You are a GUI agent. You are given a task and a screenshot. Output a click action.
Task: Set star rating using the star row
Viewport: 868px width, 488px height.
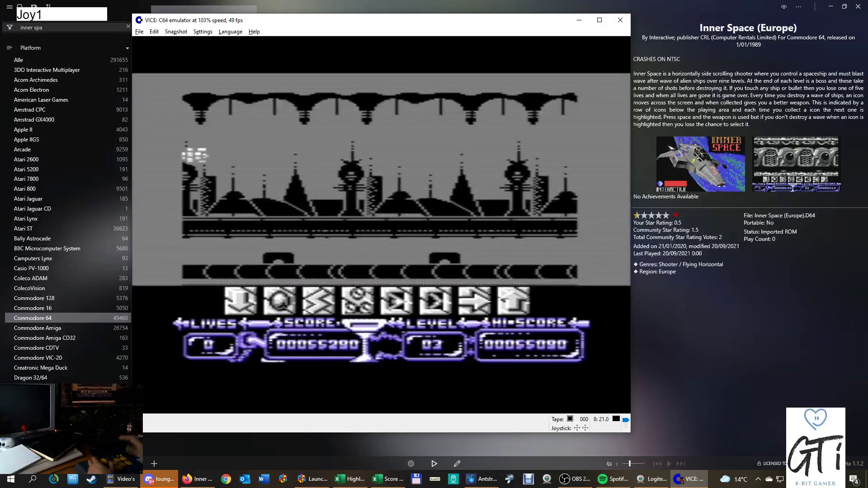point(651,215)
